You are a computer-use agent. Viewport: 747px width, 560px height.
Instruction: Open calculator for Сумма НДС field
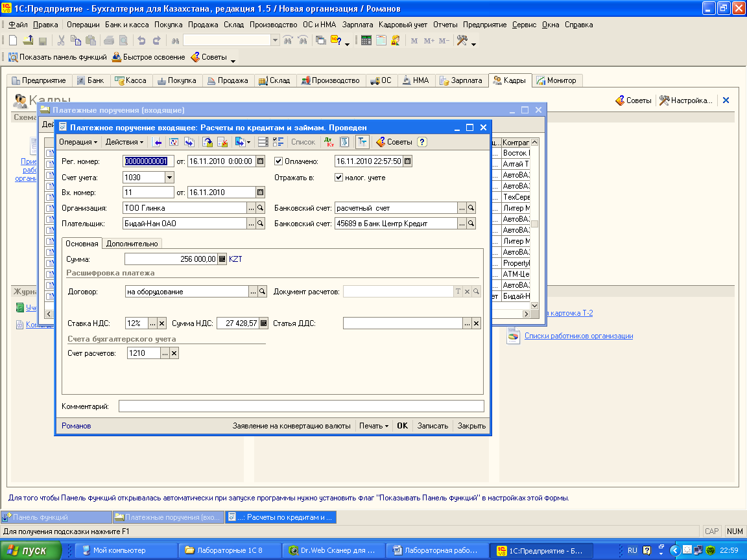tap(263, 323)
